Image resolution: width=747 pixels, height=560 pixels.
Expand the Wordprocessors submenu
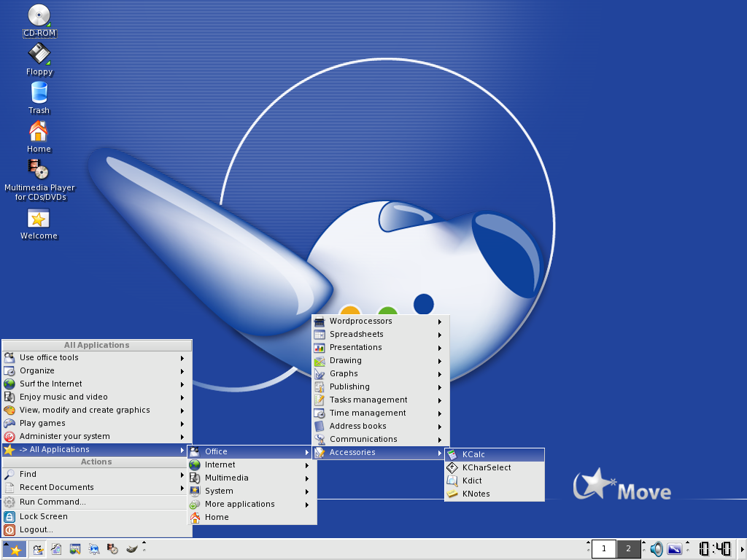(x=380, y=322)
